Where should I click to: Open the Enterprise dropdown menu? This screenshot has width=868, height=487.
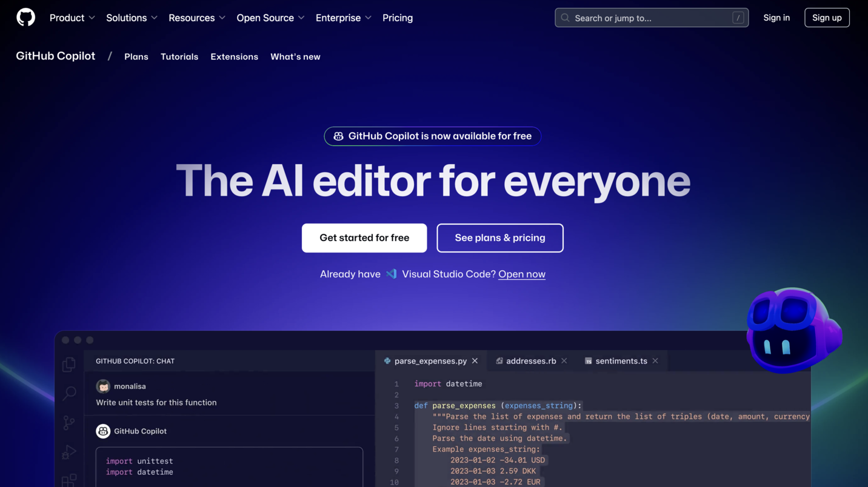343,18
